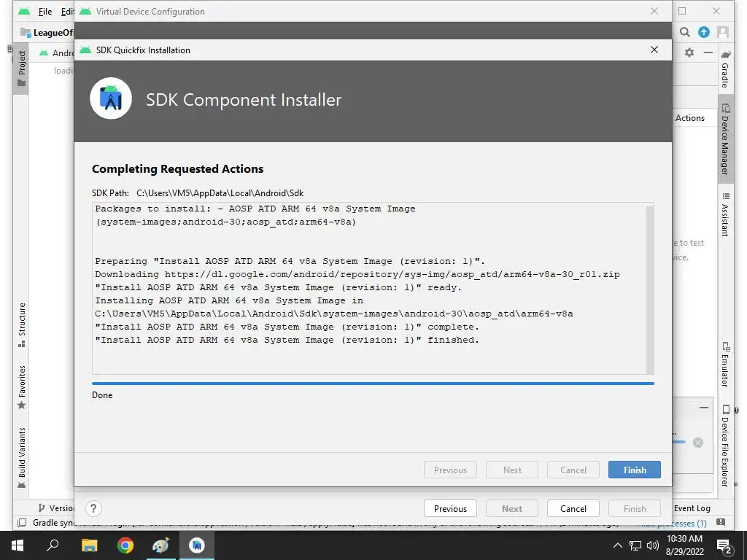Click the Android Studio taskbar icon

(197, 545)
